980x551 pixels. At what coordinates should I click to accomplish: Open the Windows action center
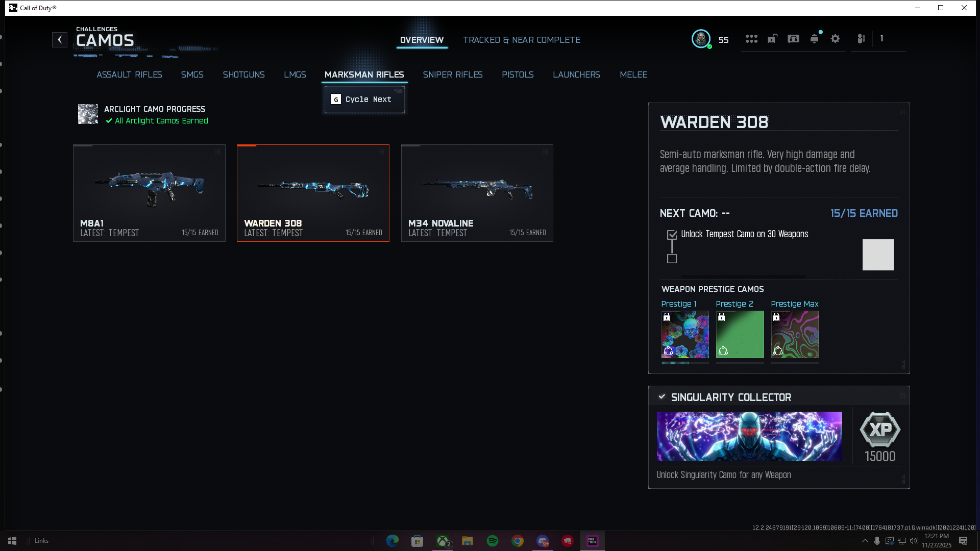(x=963, y=541)
